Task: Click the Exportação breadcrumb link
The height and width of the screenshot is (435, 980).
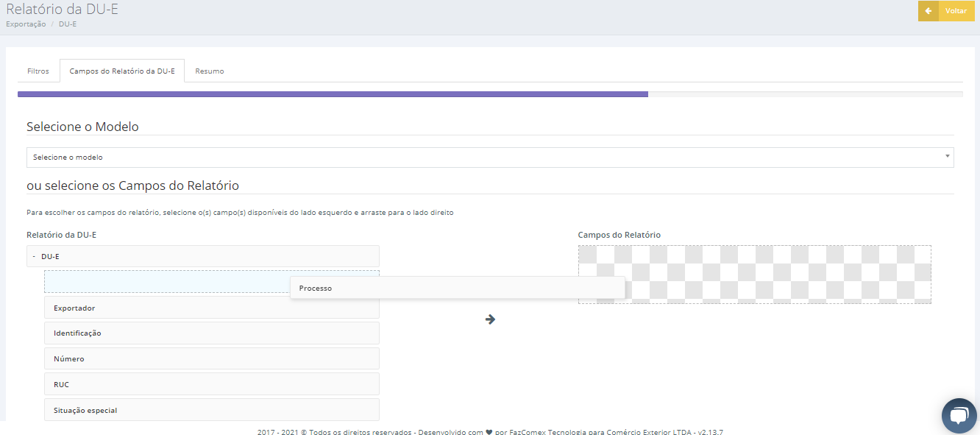Action: tap(26, 24)
